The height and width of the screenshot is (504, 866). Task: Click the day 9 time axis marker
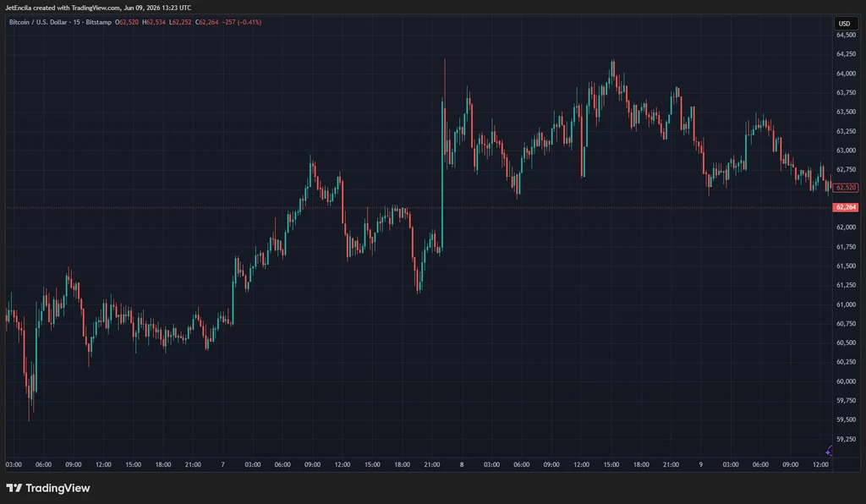[x=701, y=465]
